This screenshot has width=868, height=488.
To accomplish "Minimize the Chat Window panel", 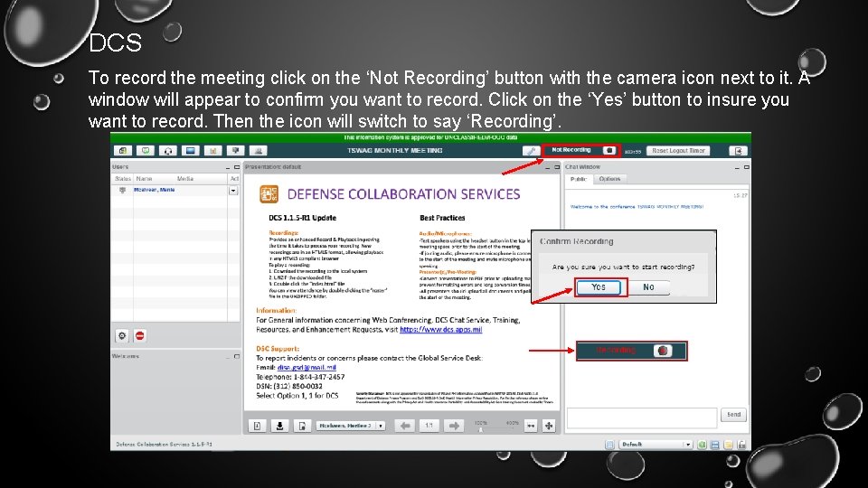I will (x=738, y=167).
